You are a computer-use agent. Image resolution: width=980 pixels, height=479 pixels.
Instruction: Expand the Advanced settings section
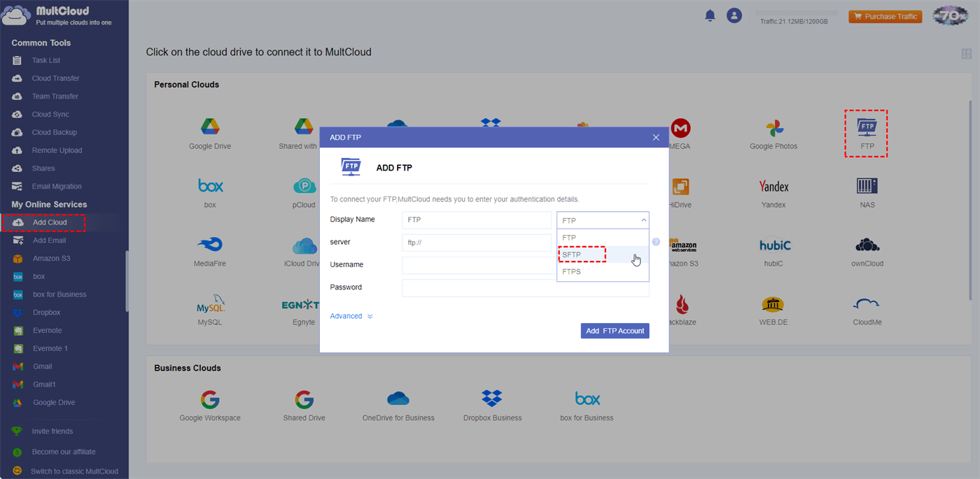(351, 316)
